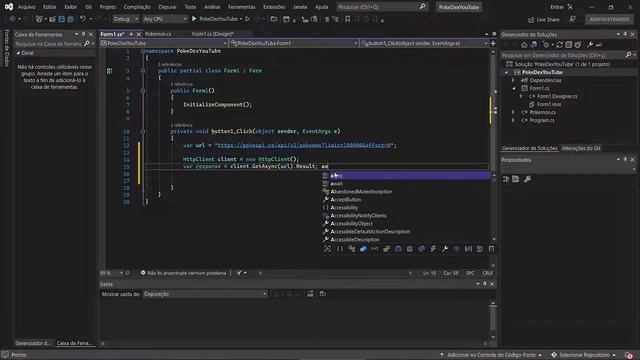Click the 'Não foi encontrado nenhum problema' indicator
This screenshot has width=640, height=360.
click(183, 273)
